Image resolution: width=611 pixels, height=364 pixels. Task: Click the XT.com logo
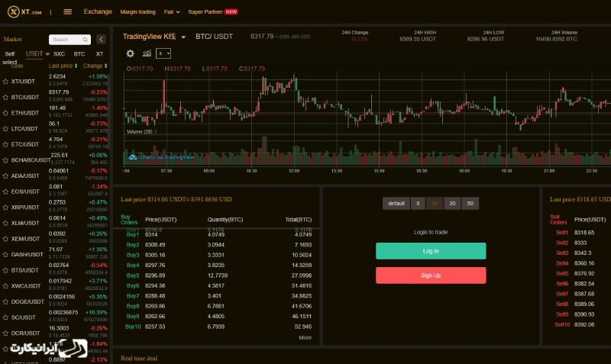pos(26,12)
